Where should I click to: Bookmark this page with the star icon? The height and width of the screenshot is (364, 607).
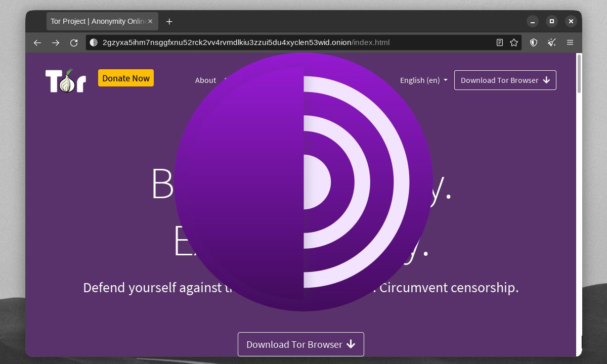point(514,42)
